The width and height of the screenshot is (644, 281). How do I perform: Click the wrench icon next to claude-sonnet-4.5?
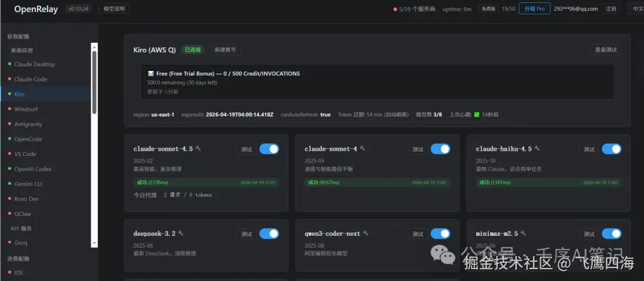click(198, 148)
